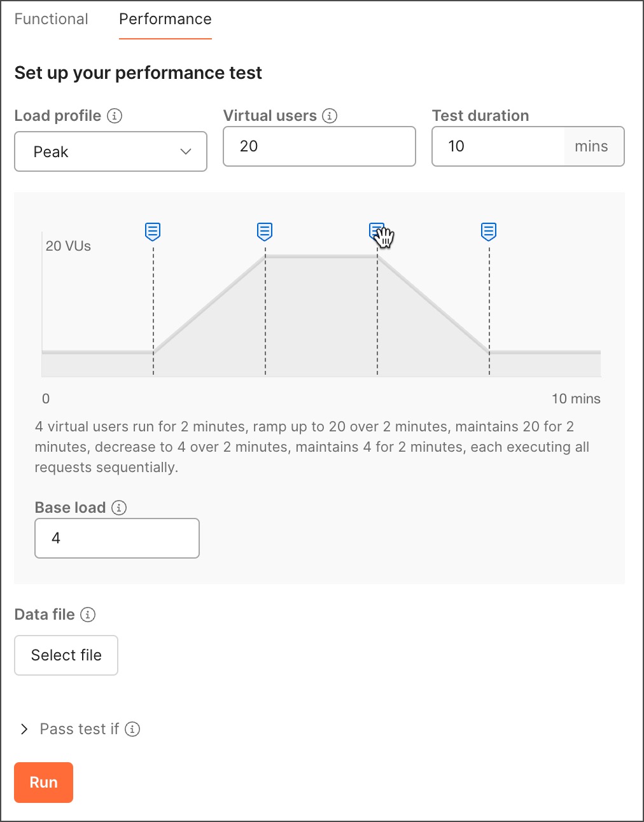Screen dimensions: 644x822
Task: Click the Load profile info icon
Action: 115,116
